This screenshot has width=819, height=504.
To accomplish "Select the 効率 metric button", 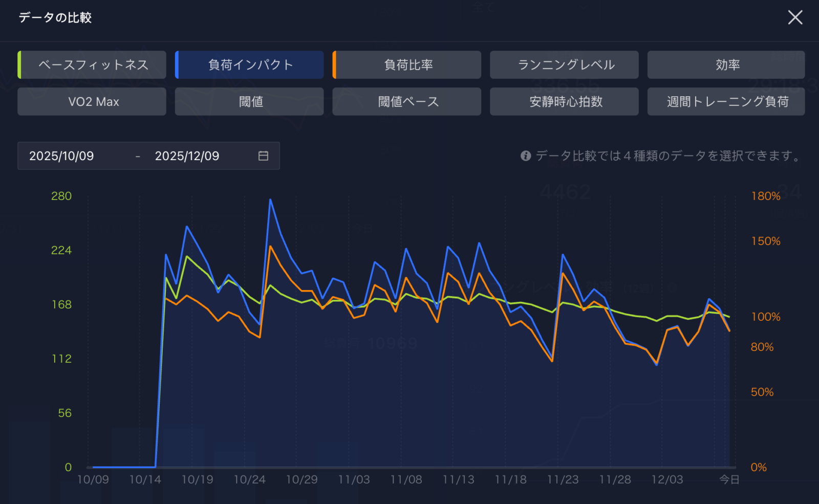I will coord(726,65).
